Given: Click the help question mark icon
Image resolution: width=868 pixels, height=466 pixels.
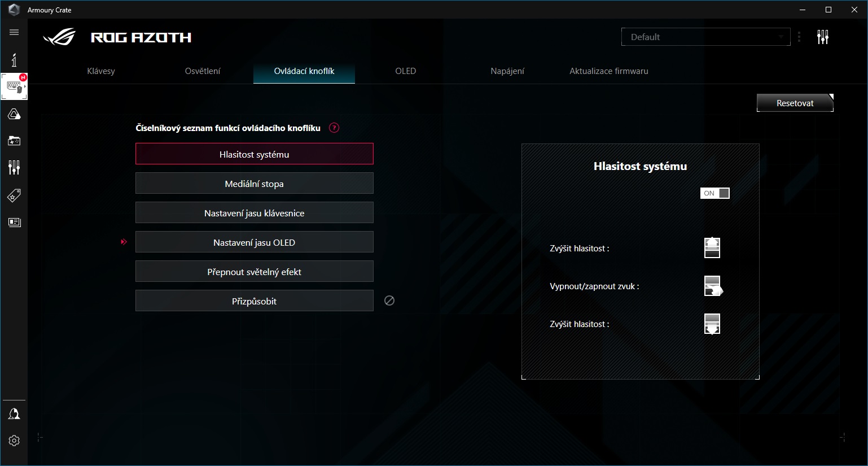Looking at the screenshot, I should [x=334, y=128].
